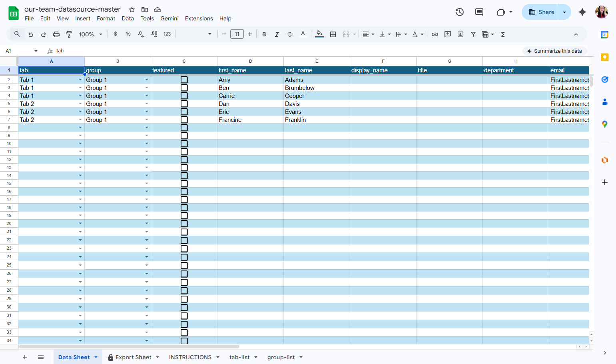Open group dropdown in row 7
This screenshot has width=616, height=364.
coord(147,120)
